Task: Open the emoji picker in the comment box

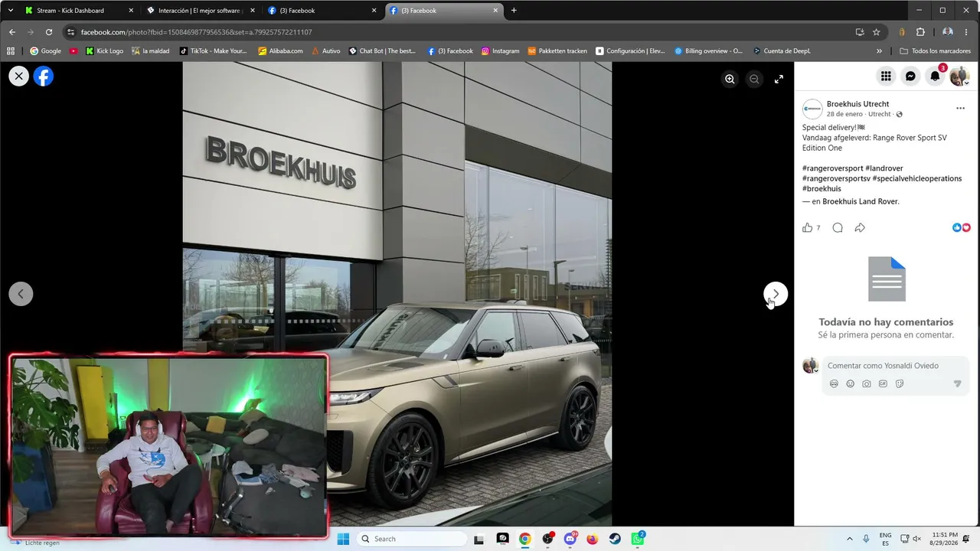Action: point(850,383)
